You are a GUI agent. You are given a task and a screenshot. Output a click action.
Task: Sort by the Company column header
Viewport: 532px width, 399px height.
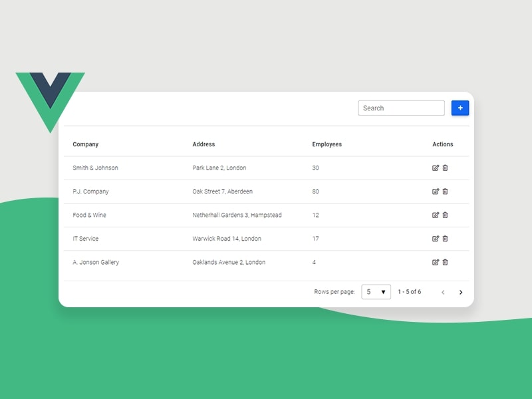point(86,144)
